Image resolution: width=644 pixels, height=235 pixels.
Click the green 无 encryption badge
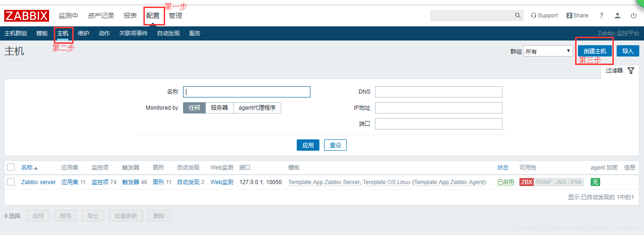coord(595,182)
